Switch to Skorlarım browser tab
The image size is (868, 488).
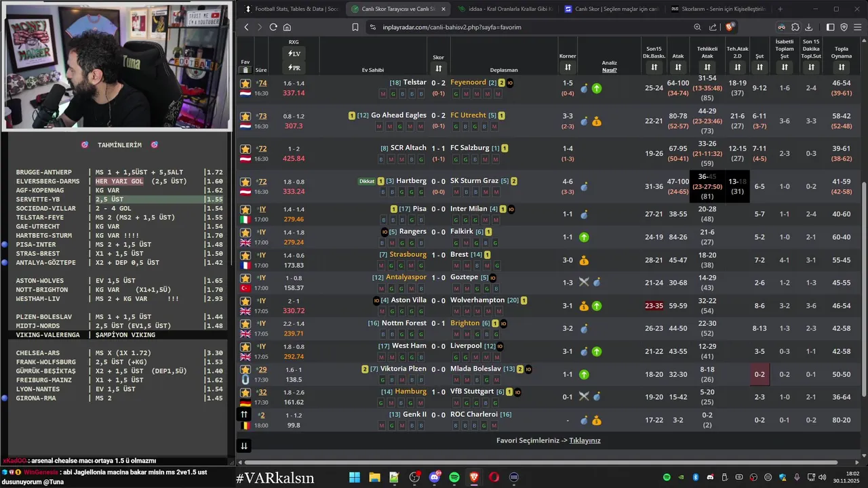tap(717, 9)
